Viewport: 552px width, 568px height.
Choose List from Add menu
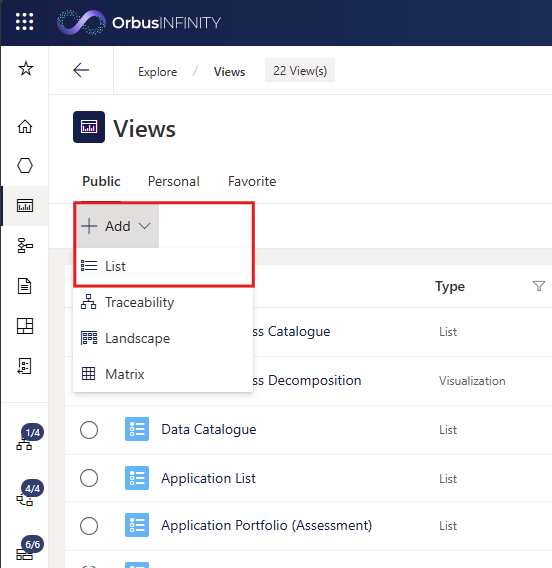[x=163, y=266]
